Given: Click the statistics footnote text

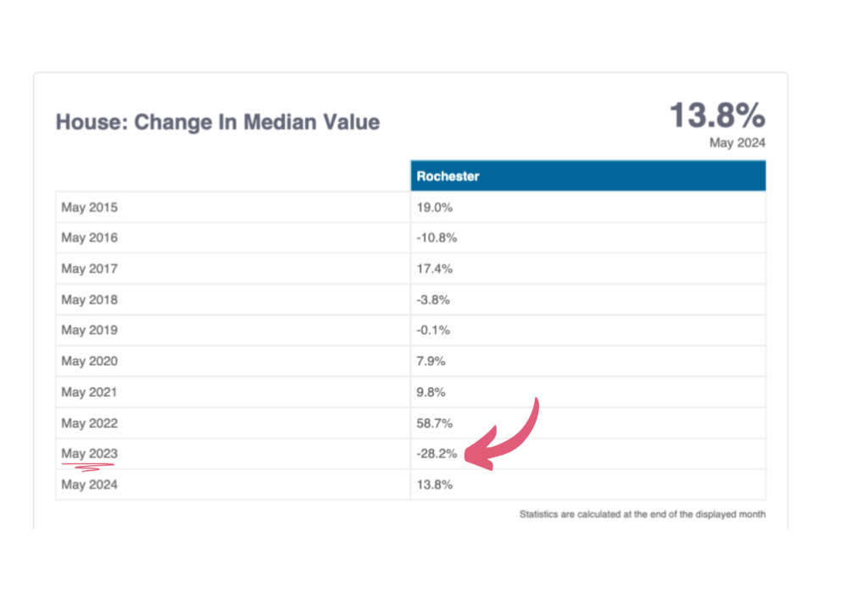Looking at the screenshot, I should (x=643, y=514).
